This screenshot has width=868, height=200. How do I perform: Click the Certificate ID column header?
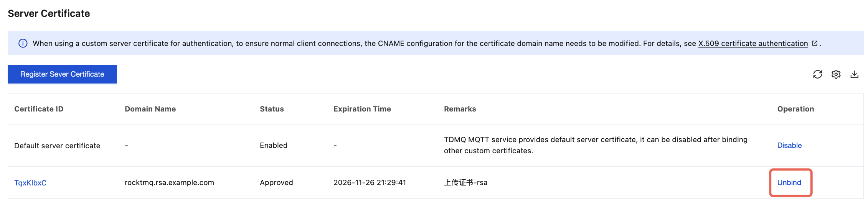click(x=39, y=109)
